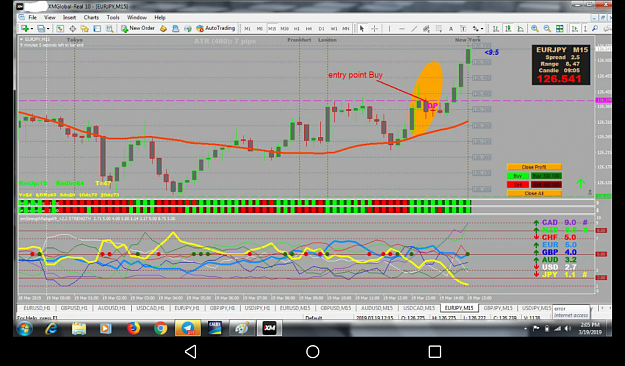Open the File menu
The height and width of the screenshot is (366, 625).
pyautogui.click(x=33, y=18)
